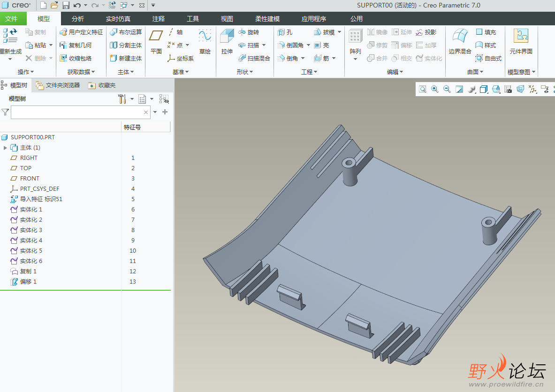
Task: Expand the 形状 group dropdown
Action: [x=245, y=72]
